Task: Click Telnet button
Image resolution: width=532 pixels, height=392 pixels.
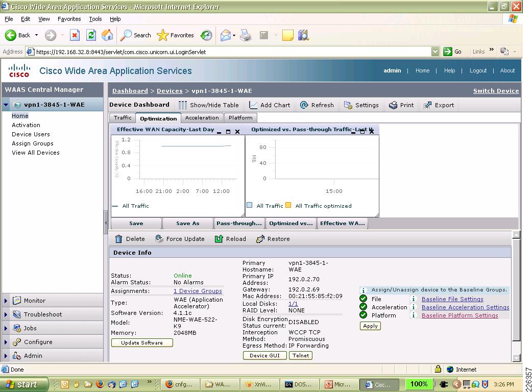Action: (x=301, y=355)
